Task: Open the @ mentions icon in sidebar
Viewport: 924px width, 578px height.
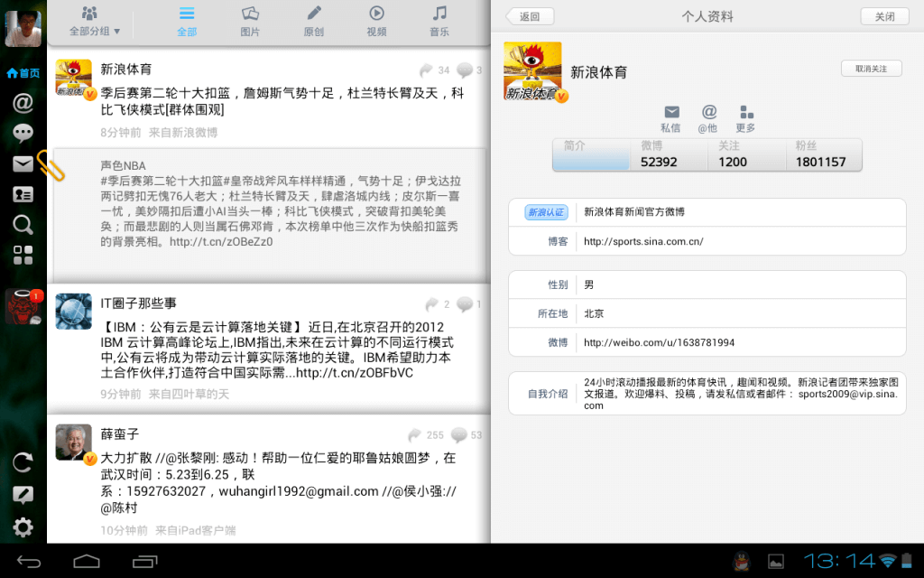Action: coord(23,103)
